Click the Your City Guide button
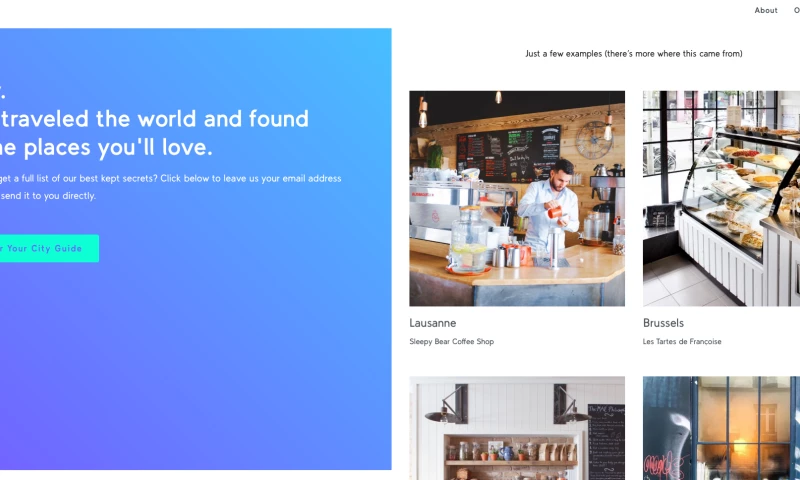 click(49, 248)
